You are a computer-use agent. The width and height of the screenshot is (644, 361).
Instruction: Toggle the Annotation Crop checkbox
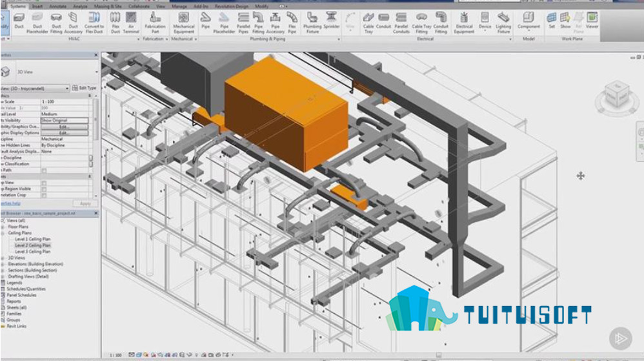tap(44, 195)
